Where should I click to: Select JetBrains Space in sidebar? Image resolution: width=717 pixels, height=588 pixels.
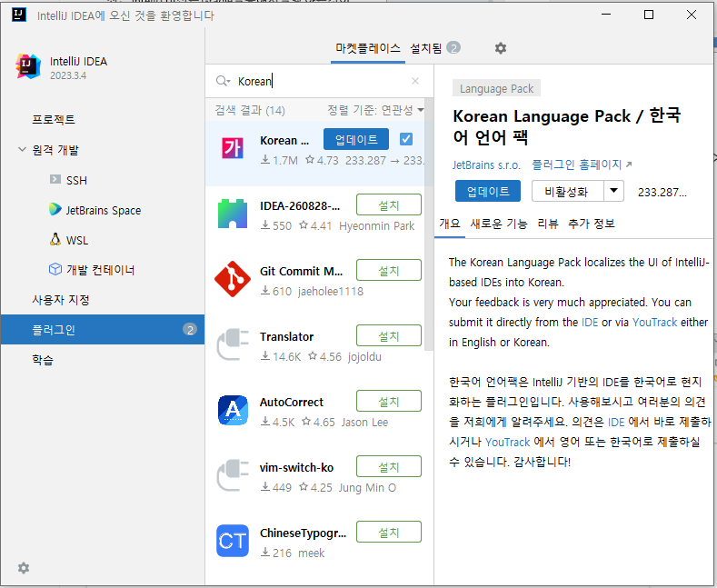[x=103, y=210]
